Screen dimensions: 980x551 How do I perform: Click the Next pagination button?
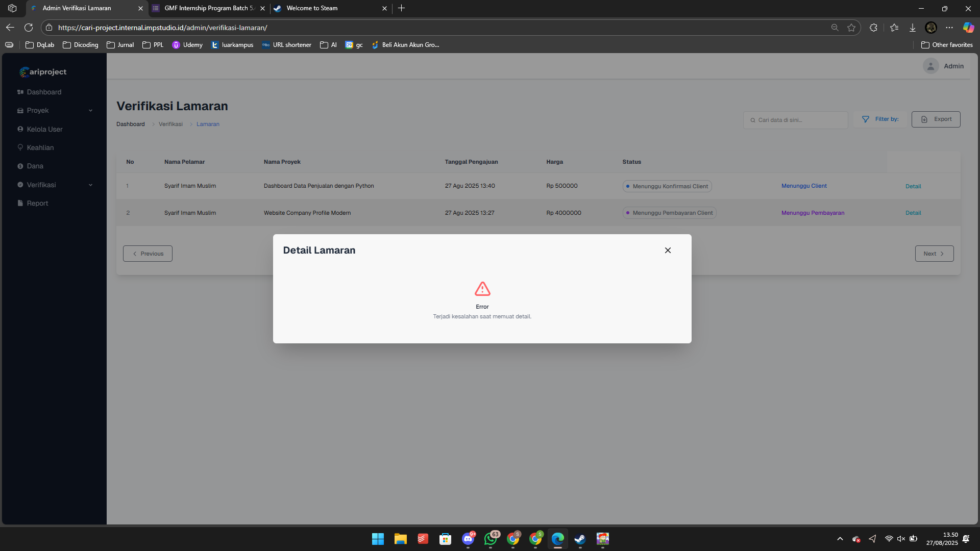coord(934,254)
